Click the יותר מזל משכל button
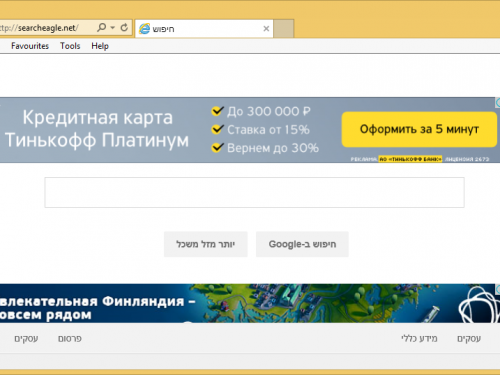 [x=206, y=244]
